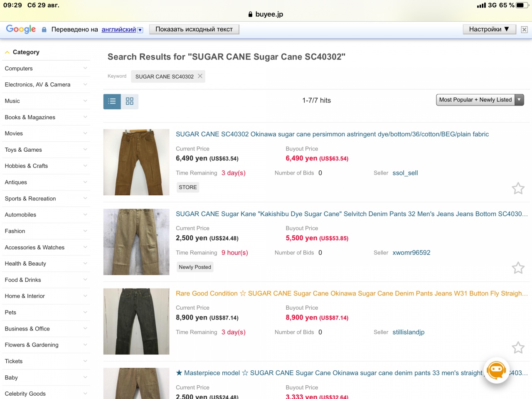Click the Google logo in translate bar
532x399 pixels.
point(21,29)
